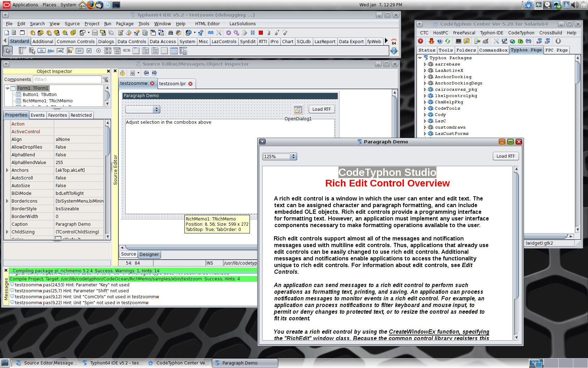Switch editor to Source view
Screen dimensions: 588x368
(128, 254)
